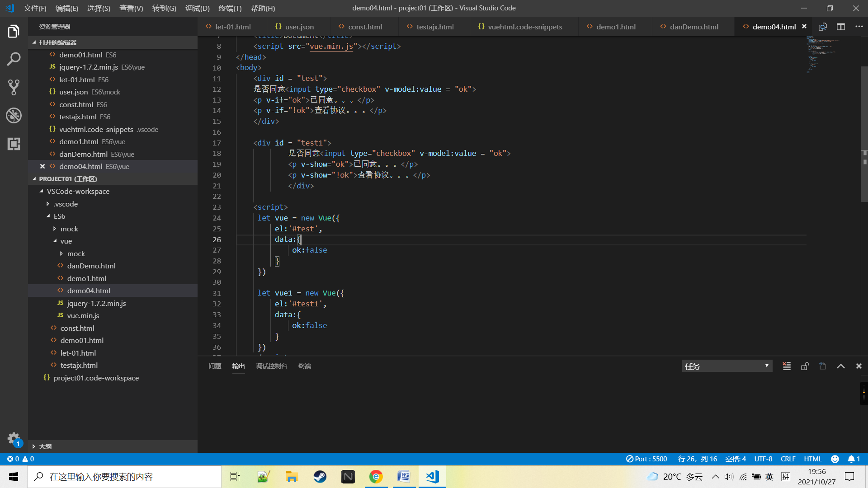Open the Search view in activity bar
Screen dimensions: 868x488
coord(14,59)
